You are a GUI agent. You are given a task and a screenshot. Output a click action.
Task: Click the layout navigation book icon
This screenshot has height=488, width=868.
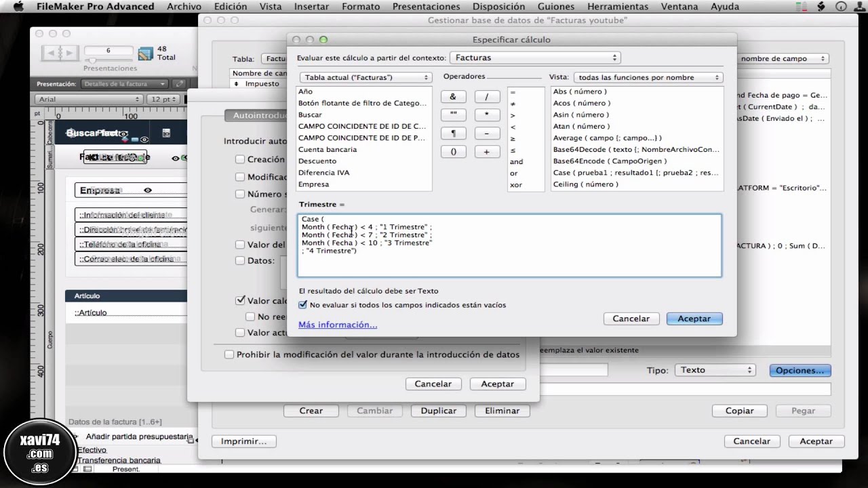61,53
